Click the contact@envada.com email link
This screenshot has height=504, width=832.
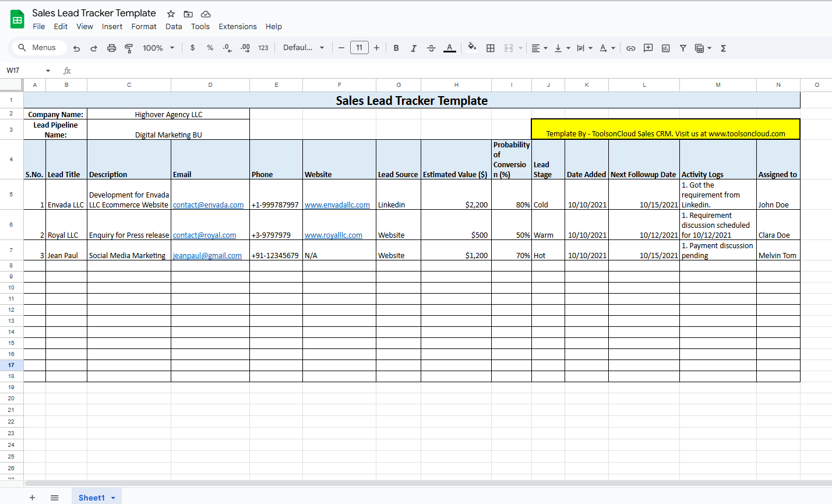207,205
